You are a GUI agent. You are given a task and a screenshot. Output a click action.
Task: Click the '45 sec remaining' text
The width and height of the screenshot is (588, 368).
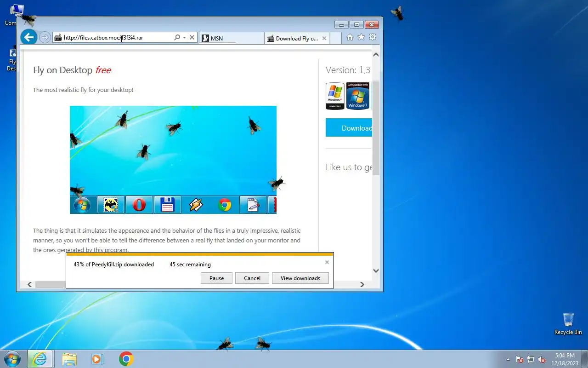click(190, 264)
